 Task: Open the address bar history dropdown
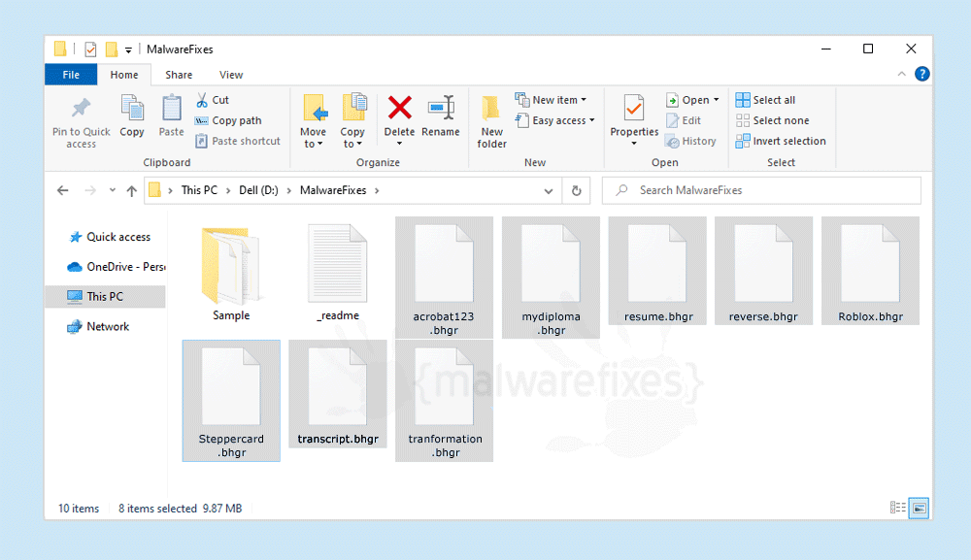548,190
